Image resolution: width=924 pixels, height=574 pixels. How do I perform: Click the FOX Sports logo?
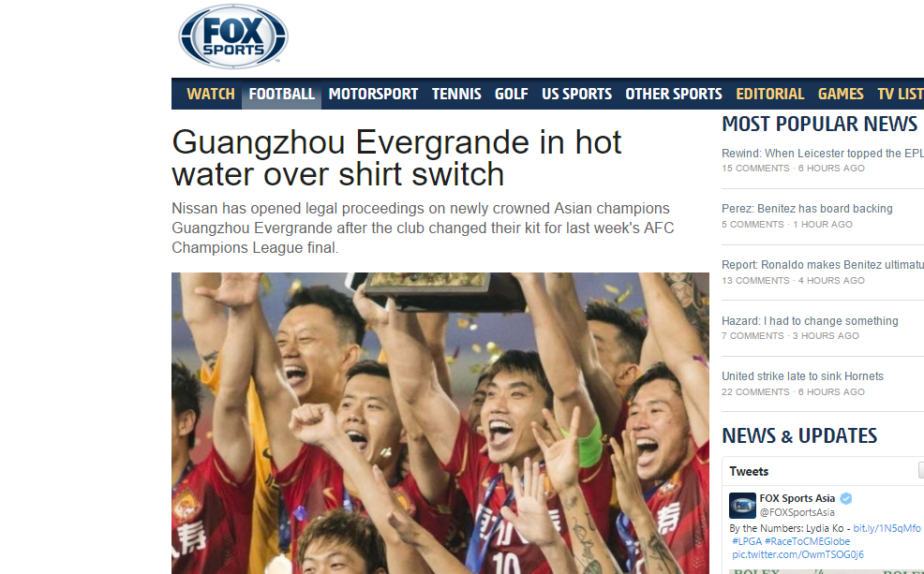point(233,36)
